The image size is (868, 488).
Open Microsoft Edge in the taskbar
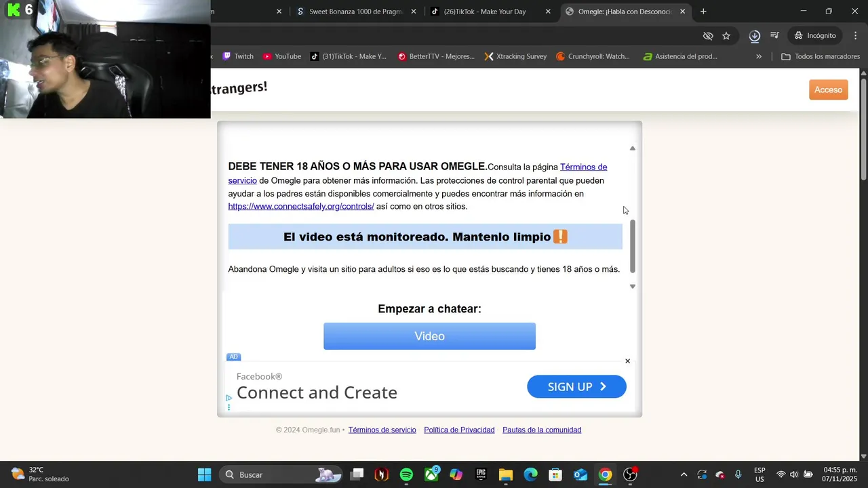[530, 474]
